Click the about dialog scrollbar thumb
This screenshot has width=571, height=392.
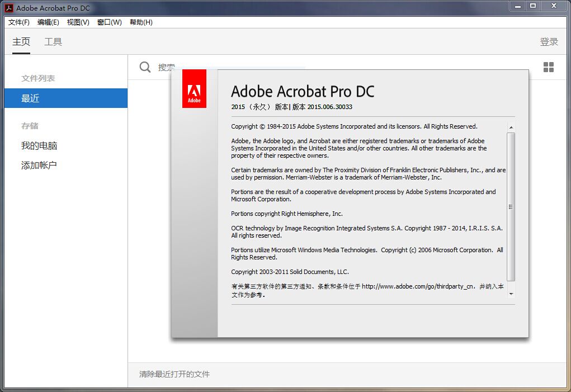point(511,207)
